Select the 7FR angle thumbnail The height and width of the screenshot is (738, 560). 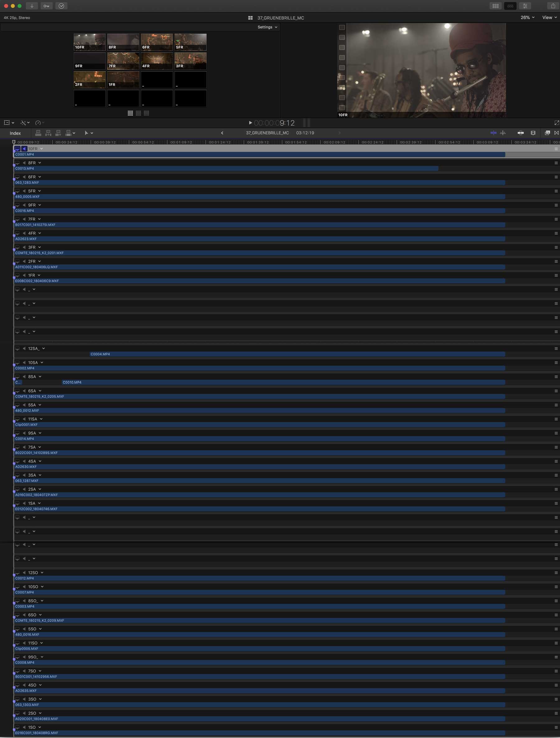point(123,61)
